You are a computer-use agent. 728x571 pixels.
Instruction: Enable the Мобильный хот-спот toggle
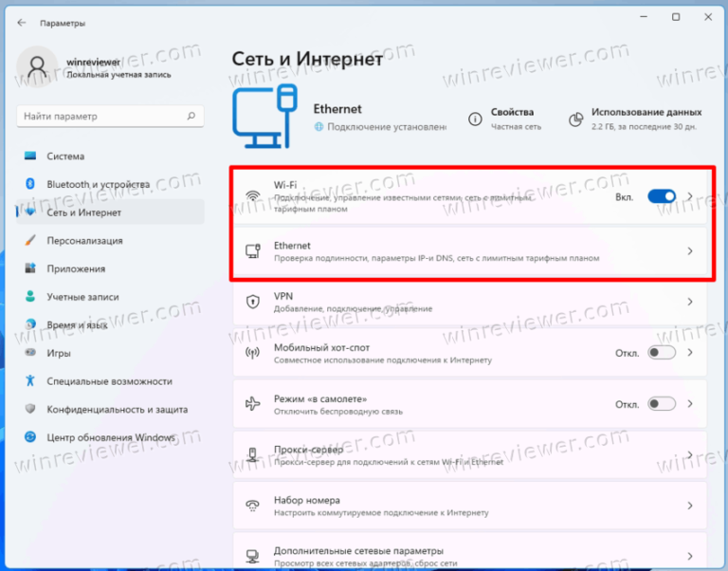coord(661,353)
